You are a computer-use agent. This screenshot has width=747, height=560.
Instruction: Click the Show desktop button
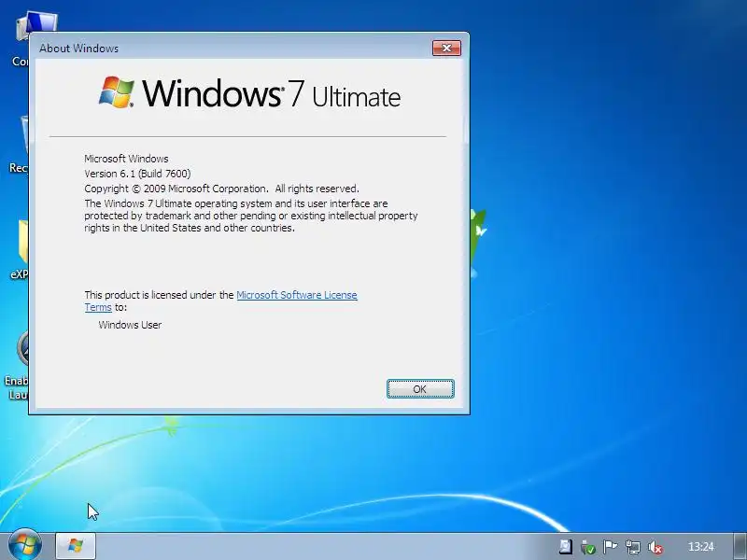740,546
